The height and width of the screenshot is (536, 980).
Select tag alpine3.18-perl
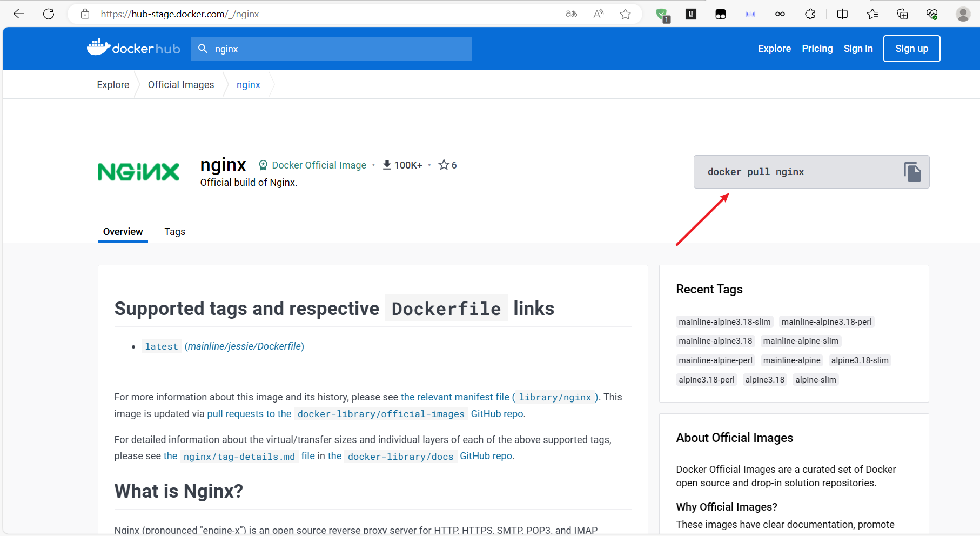tap(707, 380)
